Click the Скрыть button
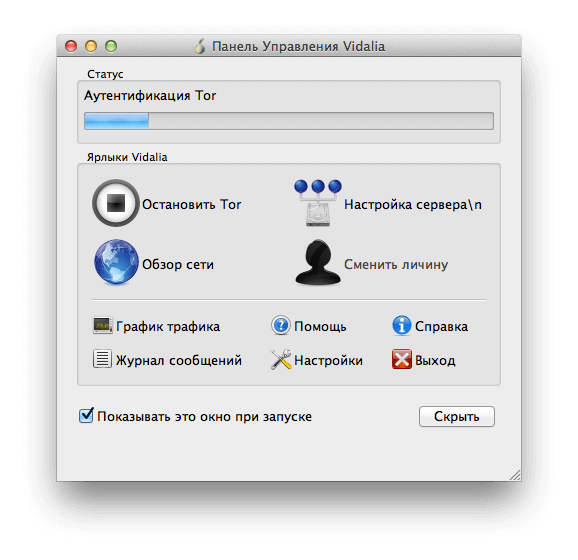This screenshot has height=560, width=578. pos(457,417)
